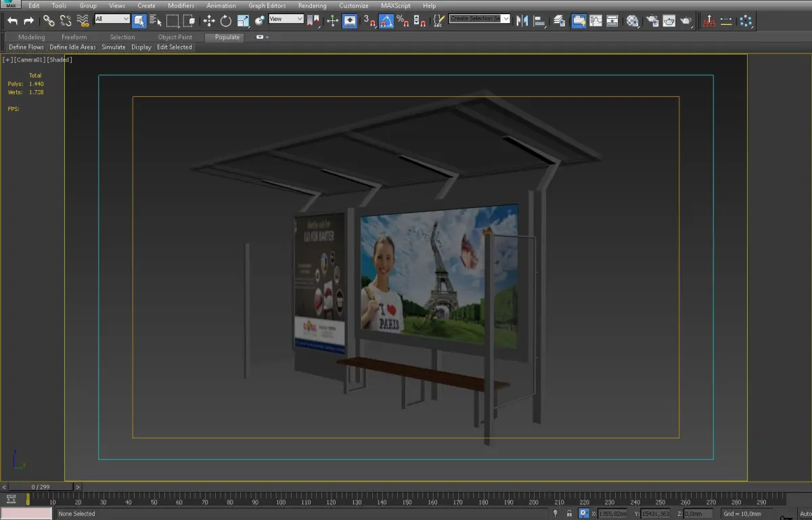Screen dimensions: 812x520
Task: Open the Create Selection Set dropdown
Action: (479, 19)
